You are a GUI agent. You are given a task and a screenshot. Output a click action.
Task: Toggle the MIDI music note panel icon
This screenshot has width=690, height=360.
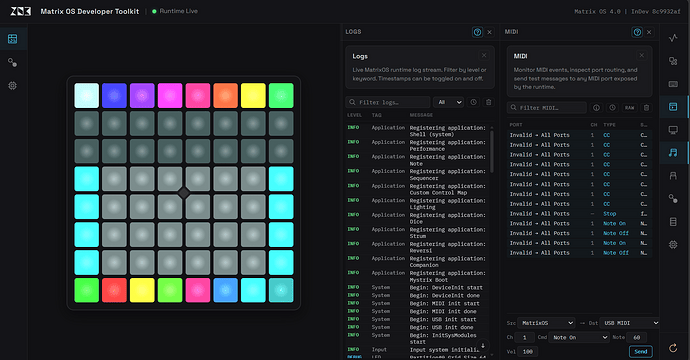[673, 153]
